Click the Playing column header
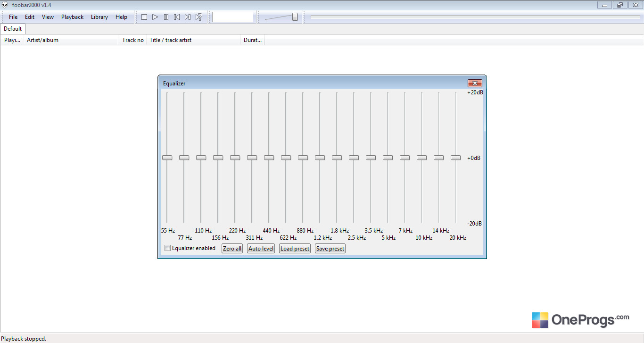Screen dimensions: 644x343 click(12, 40)
